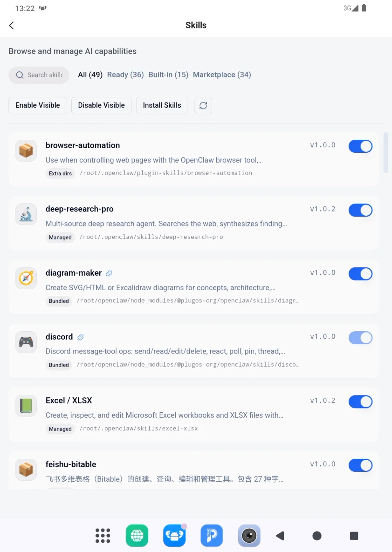Open the app drawer grid icon
This screenshot has width=392, height=552.
pos(102,535)
